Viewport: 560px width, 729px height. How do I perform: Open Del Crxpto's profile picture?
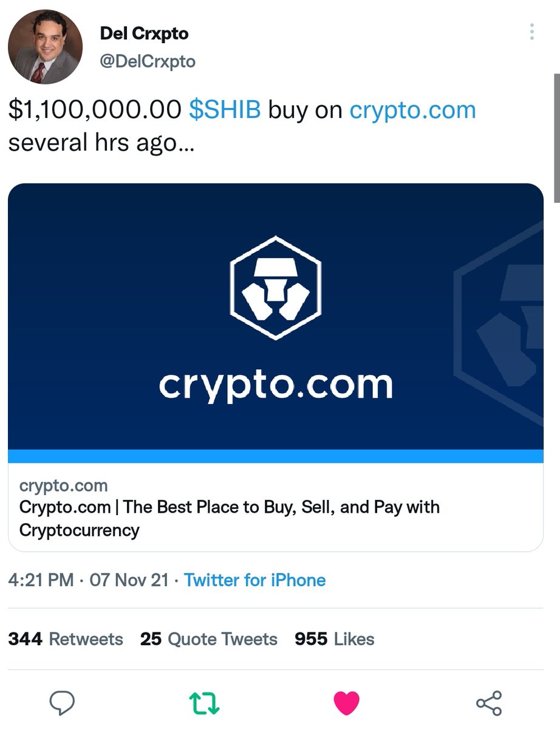point(45,47)
